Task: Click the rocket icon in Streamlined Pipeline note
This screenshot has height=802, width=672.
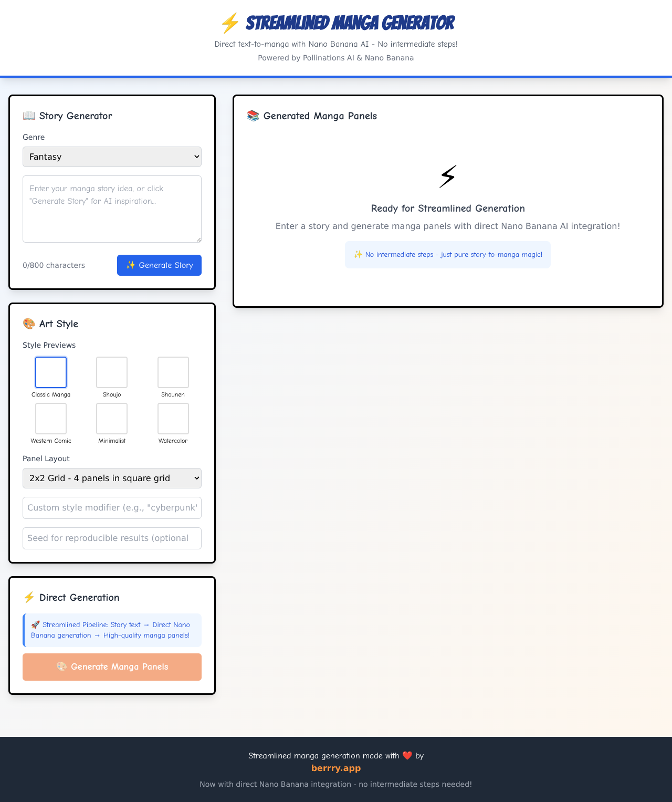Action: coord(35,625)
